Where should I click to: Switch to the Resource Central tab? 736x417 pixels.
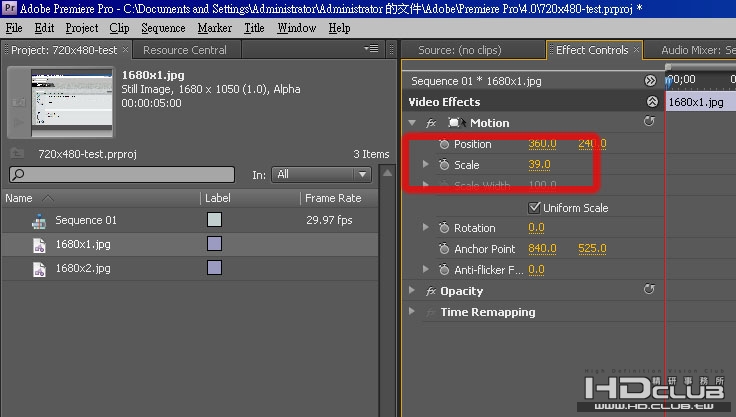(x=184, y=50)
